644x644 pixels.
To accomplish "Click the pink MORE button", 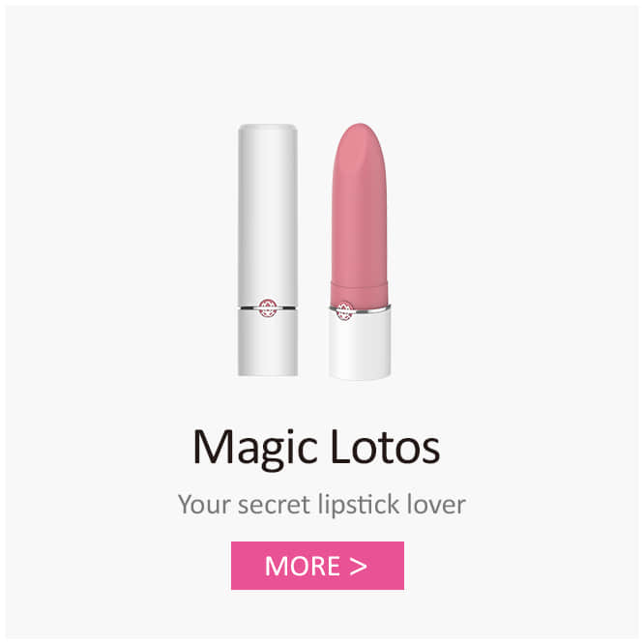I will (317, 566).
